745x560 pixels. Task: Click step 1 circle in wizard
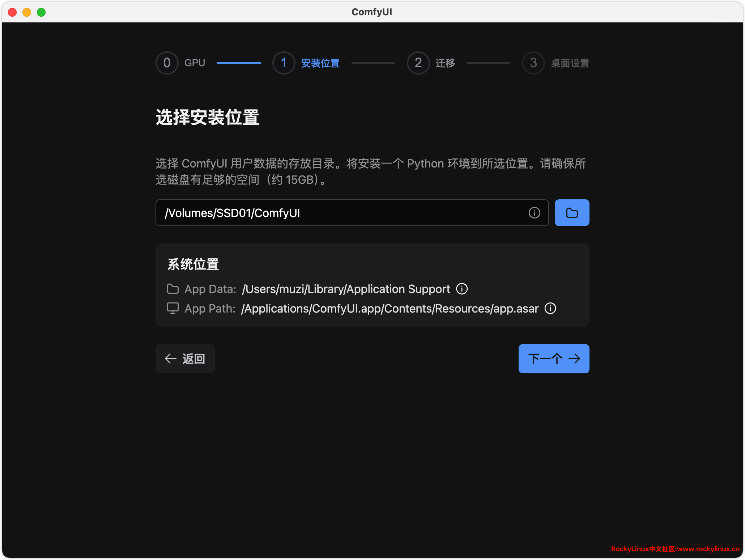tap(284, 63)
